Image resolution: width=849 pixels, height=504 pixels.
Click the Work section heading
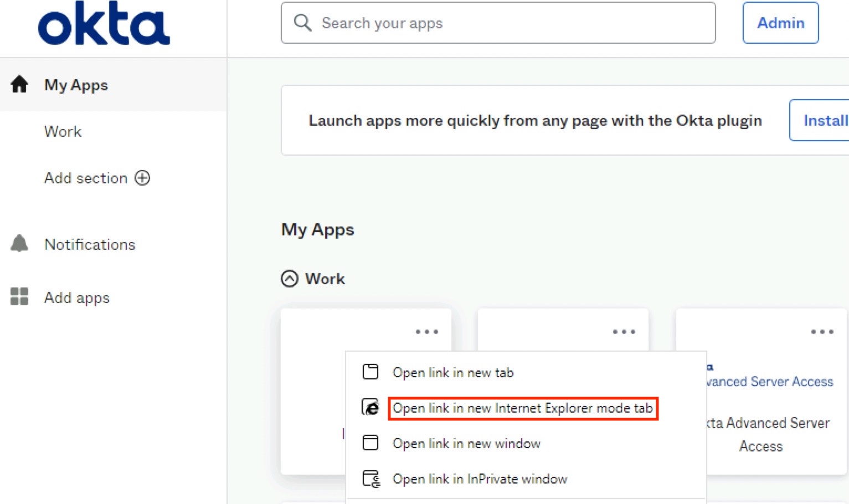point(325,279)
